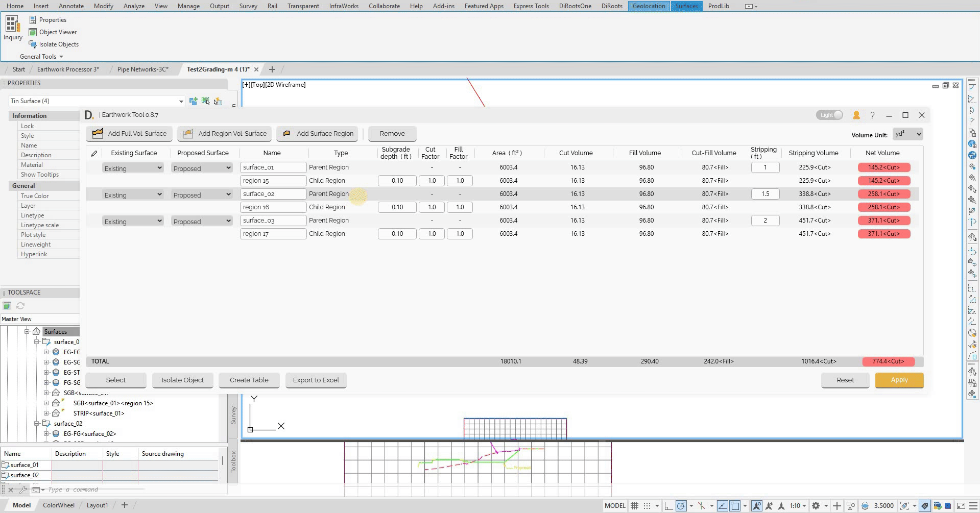Switch to Pipe Networks-3C drawing tab

coord(142,69)
